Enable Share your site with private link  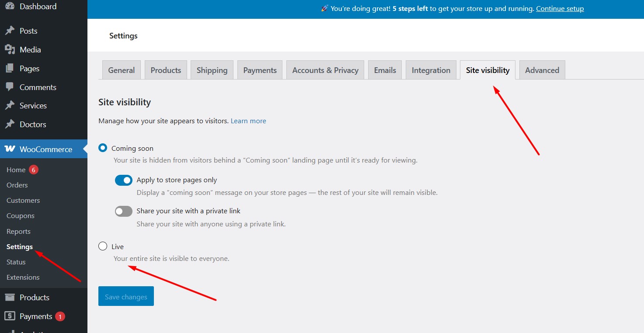tap(124, 211)
